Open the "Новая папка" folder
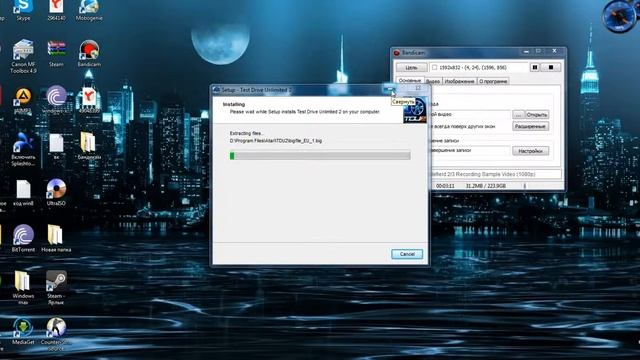This screenshot has width=640, height=360. click(x=56, y=238)
